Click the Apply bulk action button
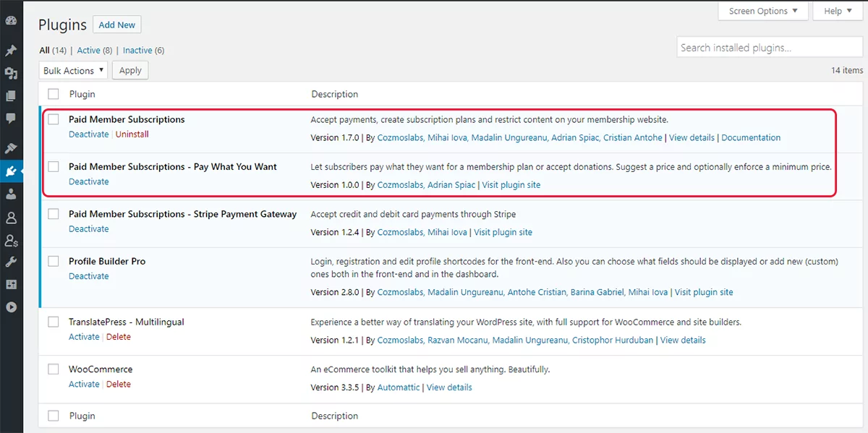 pyautogui.click(x=130, y=70)
